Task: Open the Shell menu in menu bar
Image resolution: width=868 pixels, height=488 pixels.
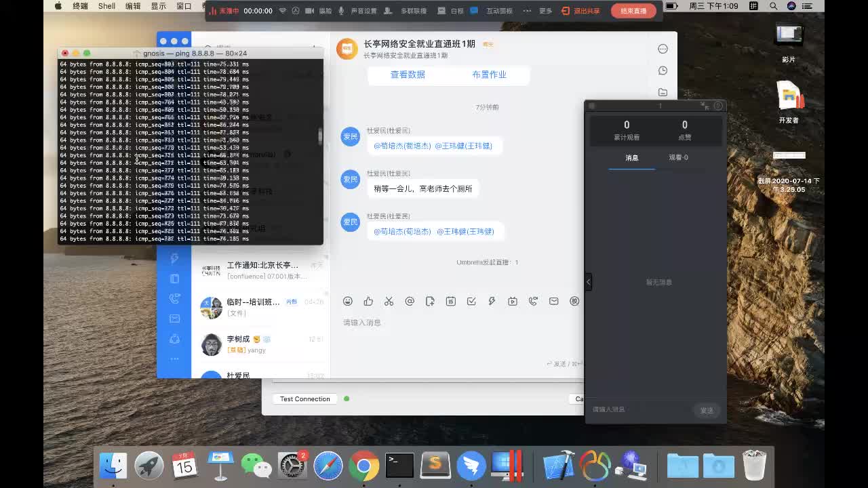Action: point(106,6)
